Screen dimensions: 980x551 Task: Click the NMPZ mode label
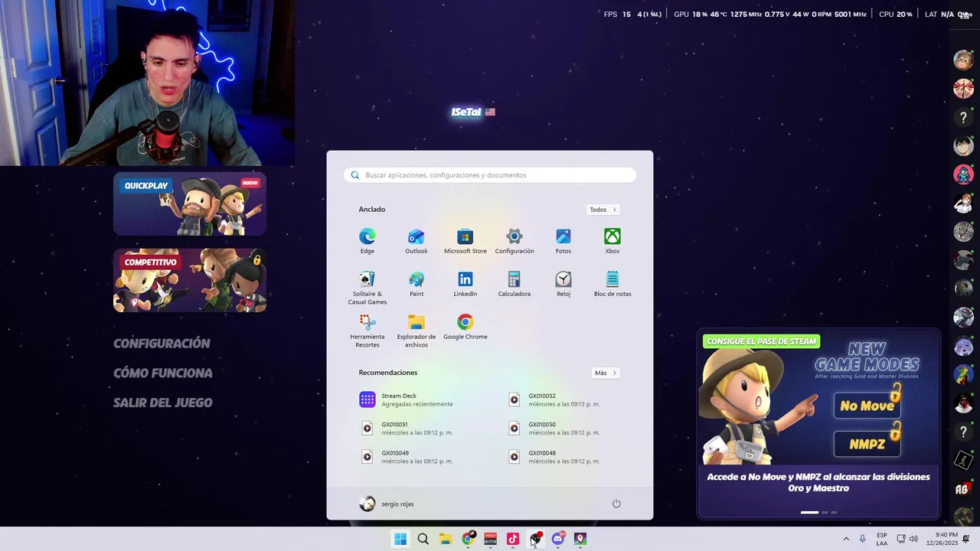point(867,444)
